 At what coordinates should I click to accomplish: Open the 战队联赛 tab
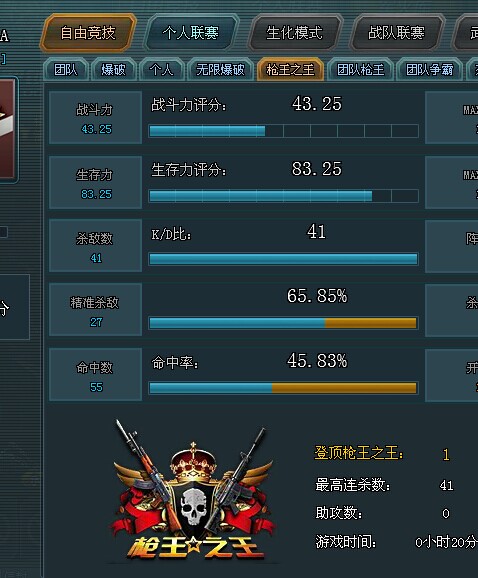396,32
